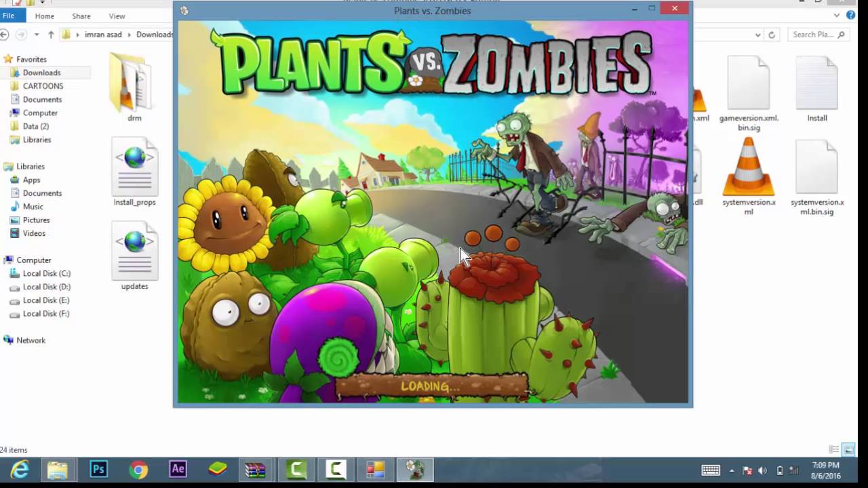This screenshot has height=488, width=868.
Task: Open Local Disk (E:)
Action: pyautogui.click(x=46, y=300)
